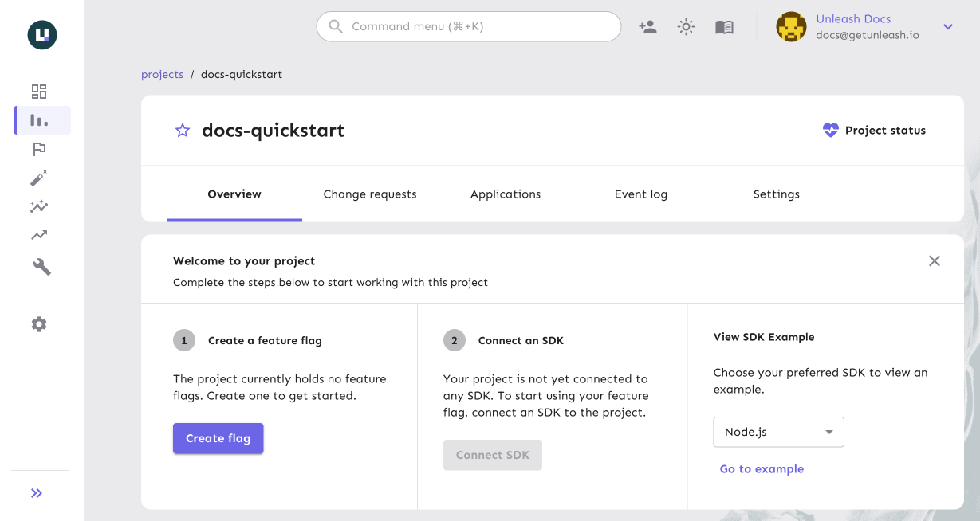980x521 pixels.
Task: Open the Node.js SDK dropdown
Action: (778, 432)
